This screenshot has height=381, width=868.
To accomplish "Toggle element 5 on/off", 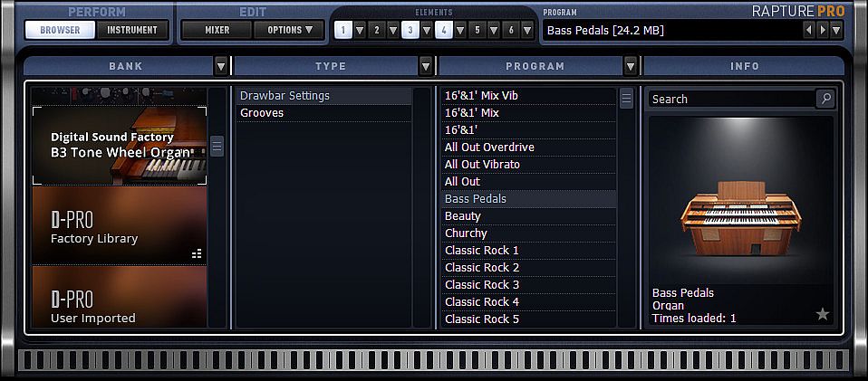I will point(477,30).
